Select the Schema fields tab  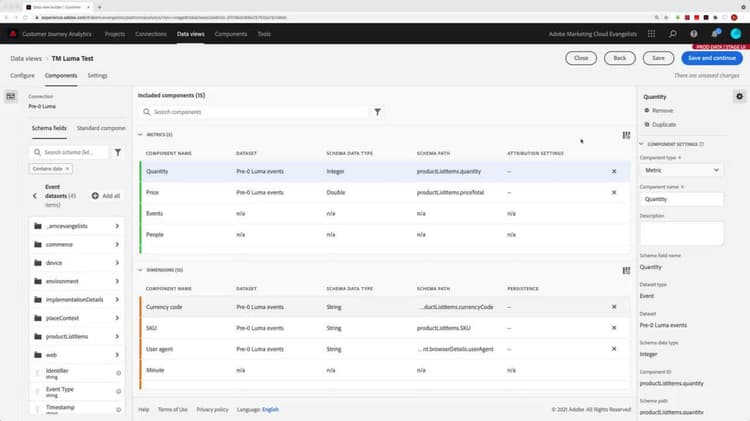[49, 128]
